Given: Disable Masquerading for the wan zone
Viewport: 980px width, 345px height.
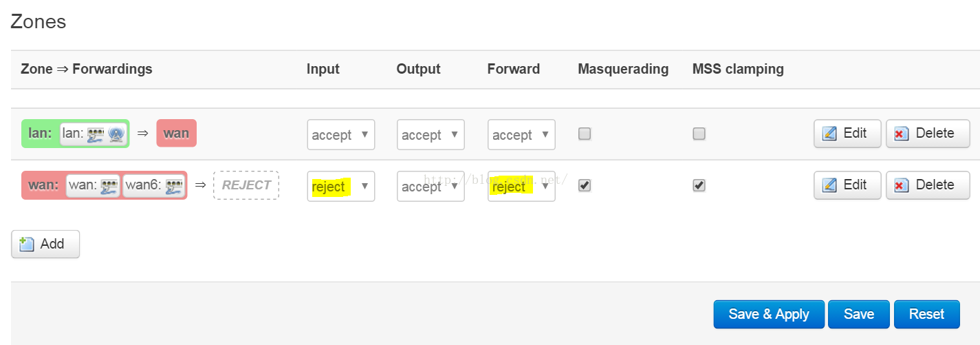Looking at the screenshot, I should [x=585, y=185].
